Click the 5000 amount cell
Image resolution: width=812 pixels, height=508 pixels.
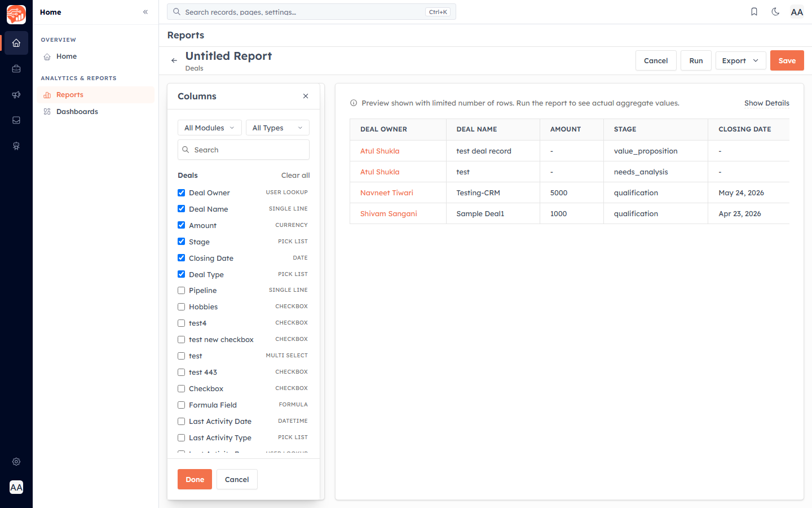tap(572, 192)
